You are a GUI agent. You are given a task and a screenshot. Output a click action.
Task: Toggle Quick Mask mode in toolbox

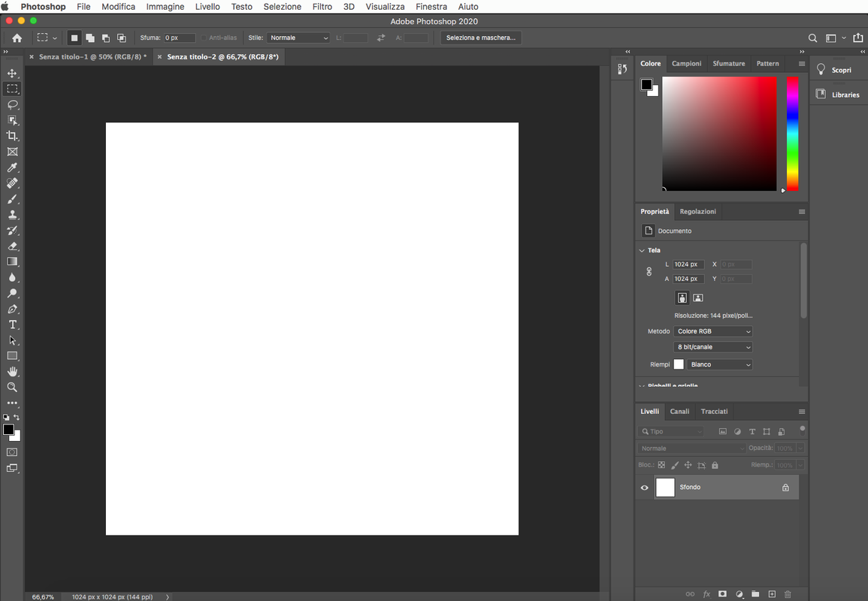[12, 452]
